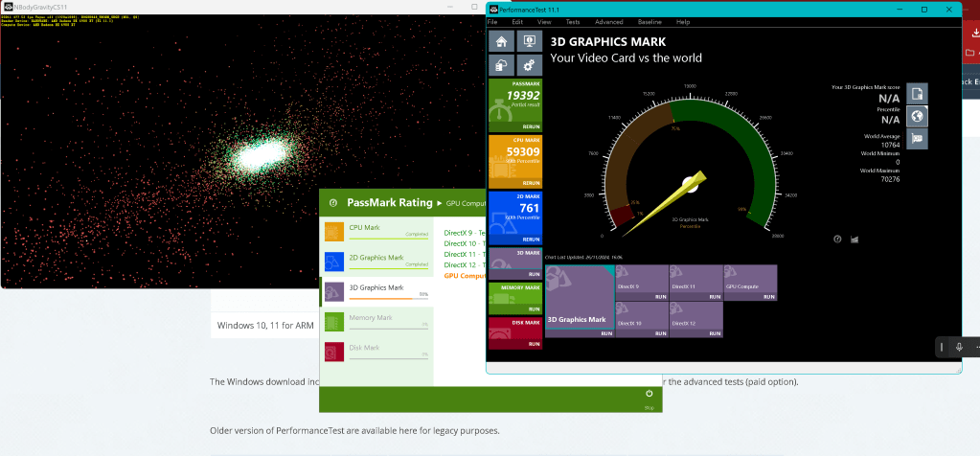This screenshot has width=980, height=456.
Task: Click the Memory Mark 0% progress bar
Action: tap(389, 329)
